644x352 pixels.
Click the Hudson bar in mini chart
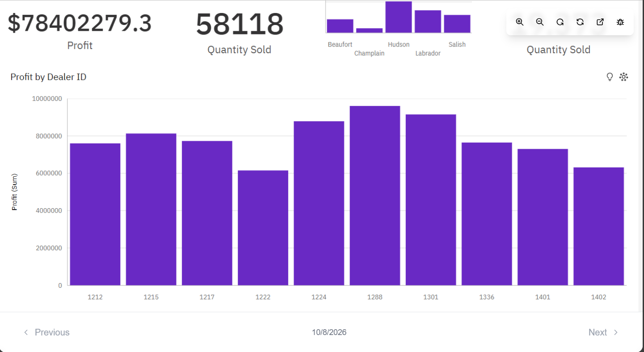399,17
